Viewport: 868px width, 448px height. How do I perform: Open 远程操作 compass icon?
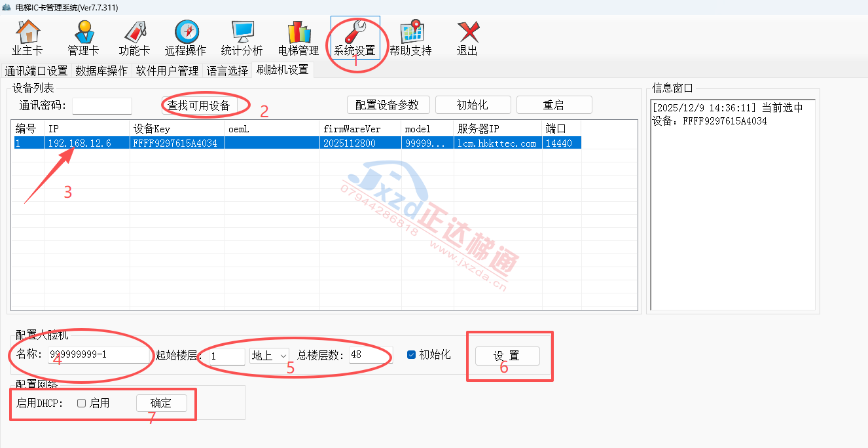tap(186, 33)
